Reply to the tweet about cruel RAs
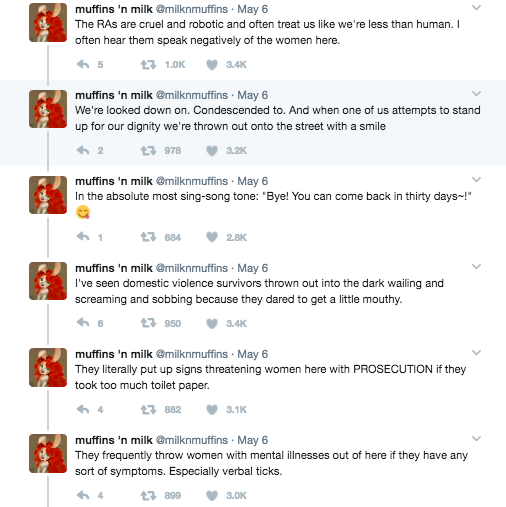The width and height of the screenshot is (506, 507). point(83,64)
